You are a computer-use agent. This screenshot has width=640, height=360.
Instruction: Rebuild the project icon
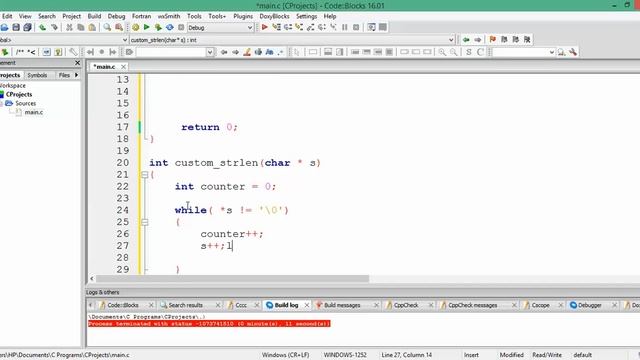point(170,27)
